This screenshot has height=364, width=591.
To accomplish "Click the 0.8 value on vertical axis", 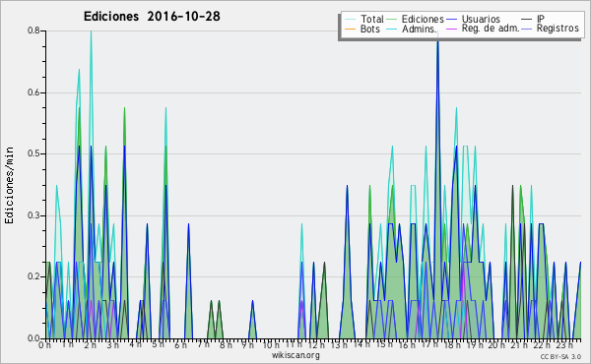I will coord(33,30).
